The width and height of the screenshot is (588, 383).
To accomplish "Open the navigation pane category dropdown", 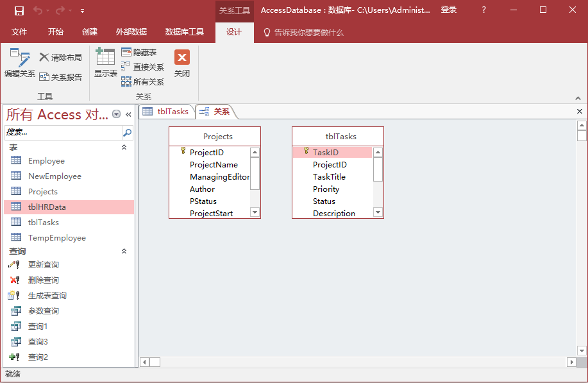I will pos(116,114).
